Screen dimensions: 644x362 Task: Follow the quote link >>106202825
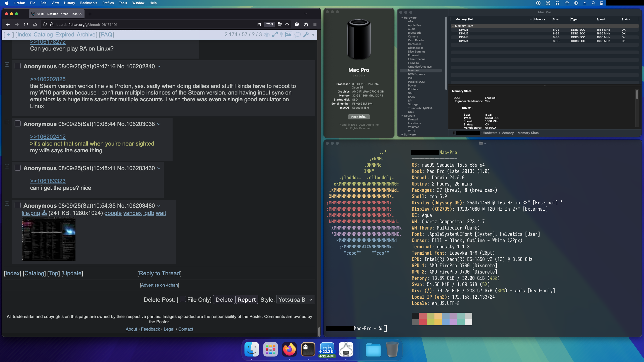click(48, 79)
